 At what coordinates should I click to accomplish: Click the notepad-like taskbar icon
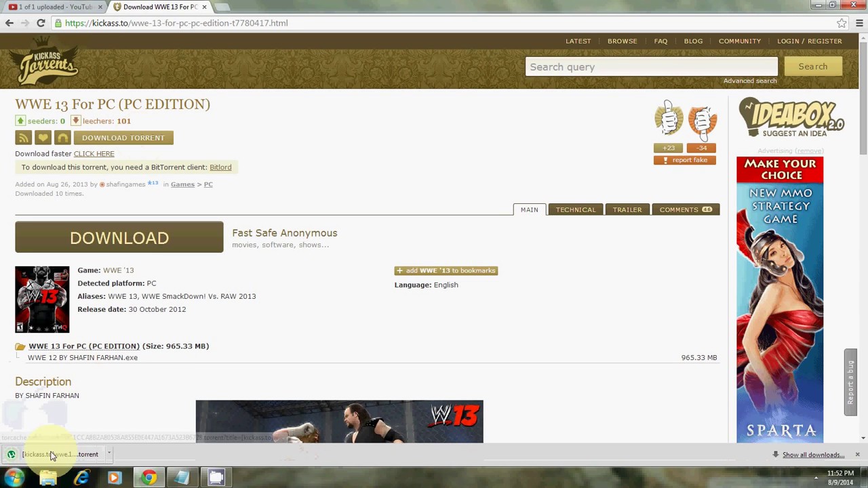click(x=182, y=478)
